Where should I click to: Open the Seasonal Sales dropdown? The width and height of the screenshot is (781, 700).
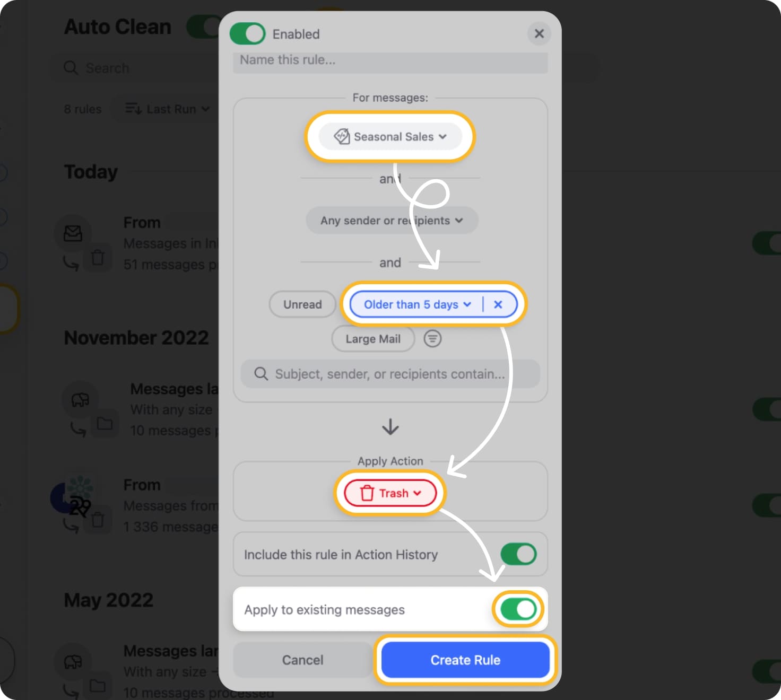[390, 136]
